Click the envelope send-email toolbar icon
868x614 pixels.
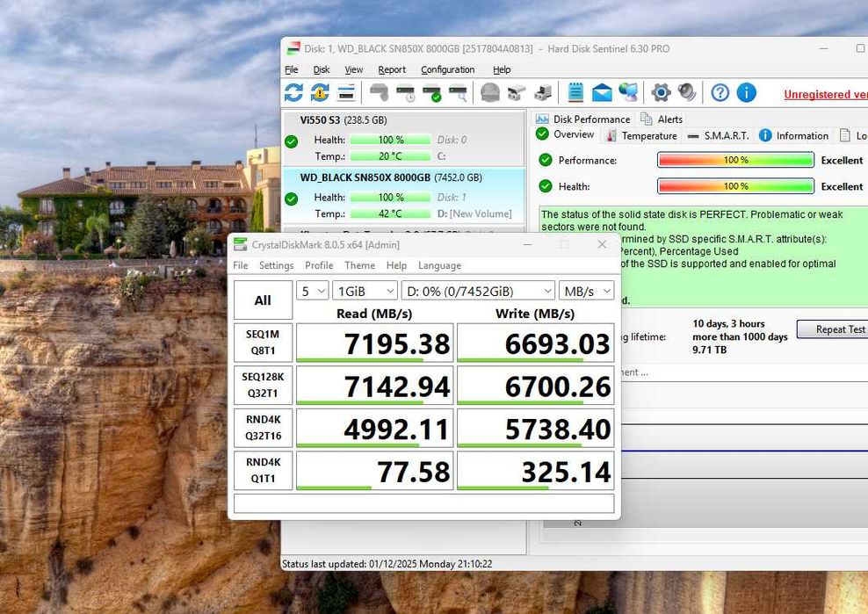tap(602, 92)
